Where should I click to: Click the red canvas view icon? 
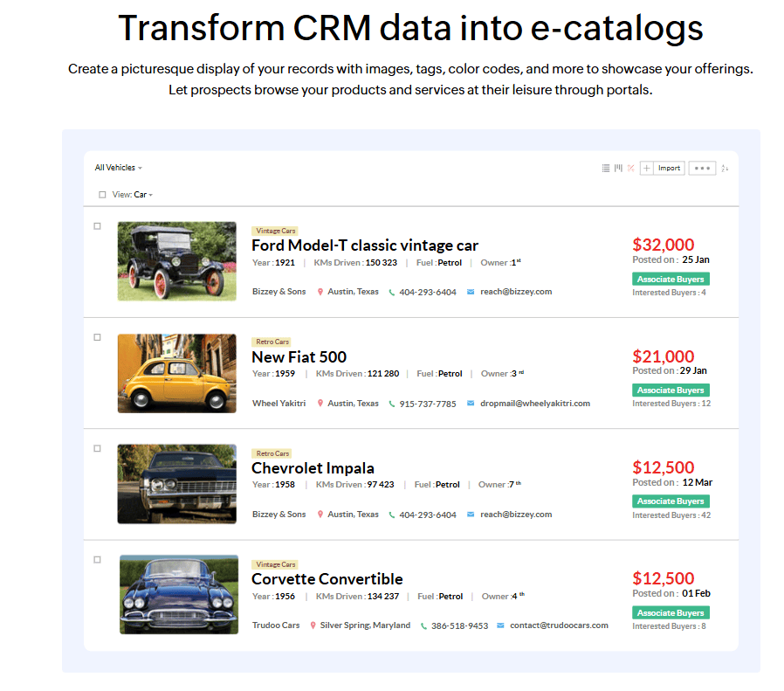click(630, 169)
